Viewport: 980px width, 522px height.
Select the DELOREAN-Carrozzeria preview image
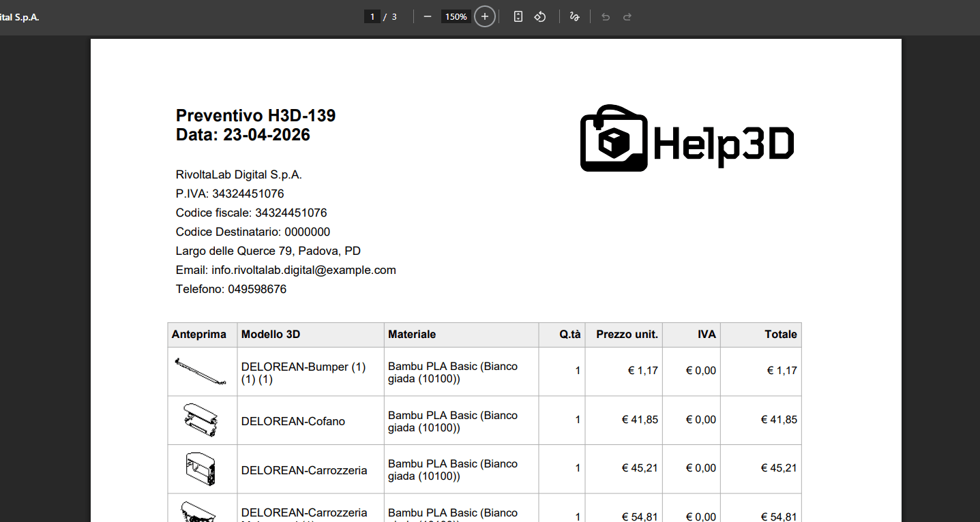[202, 470]
